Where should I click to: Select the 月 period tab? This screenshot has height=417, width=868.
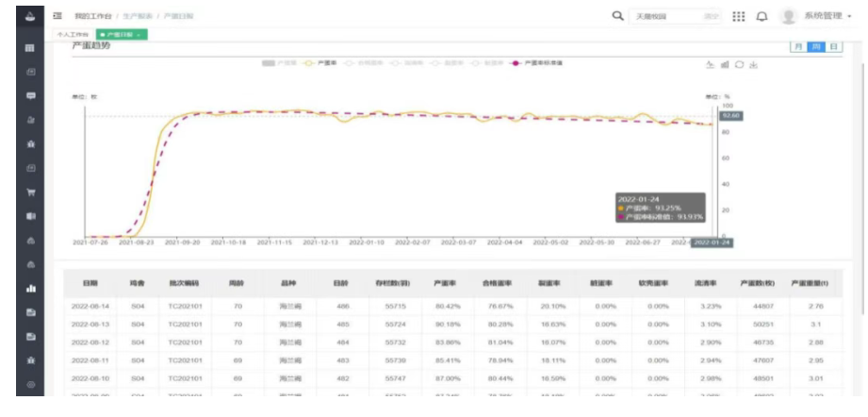tap(798, 47)
